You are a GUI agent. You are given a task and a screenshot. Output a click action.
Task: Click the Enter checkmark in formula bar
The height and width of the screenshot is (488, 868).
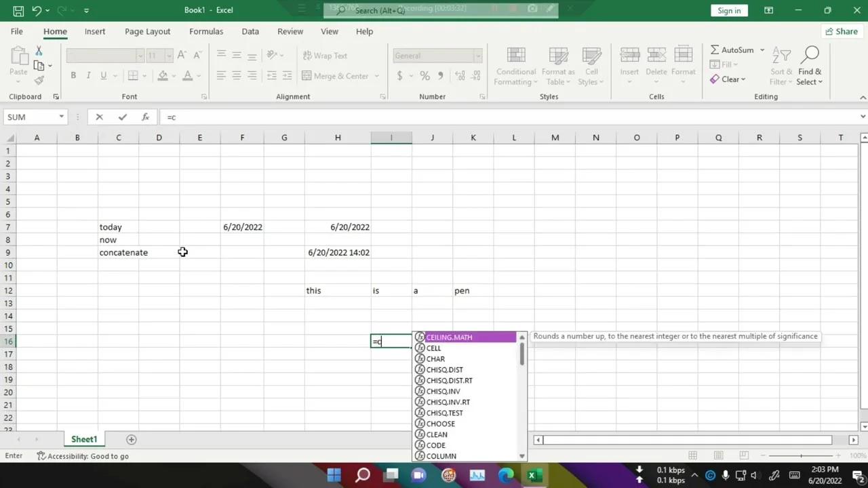tap(122, 117)
